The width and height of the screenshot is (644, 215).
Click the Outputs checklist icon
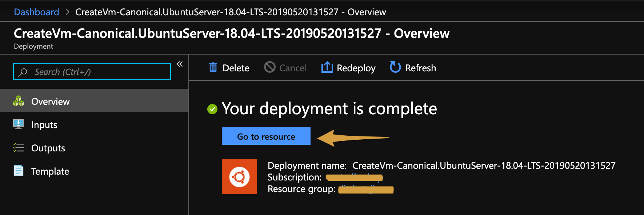(19, 148)
